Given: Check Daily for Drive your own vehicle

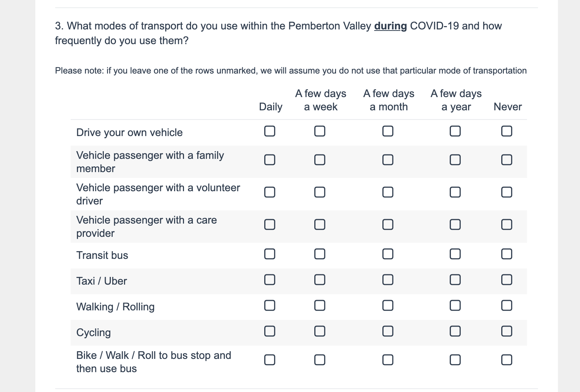Looking at the screenshot, I should 270,131.
